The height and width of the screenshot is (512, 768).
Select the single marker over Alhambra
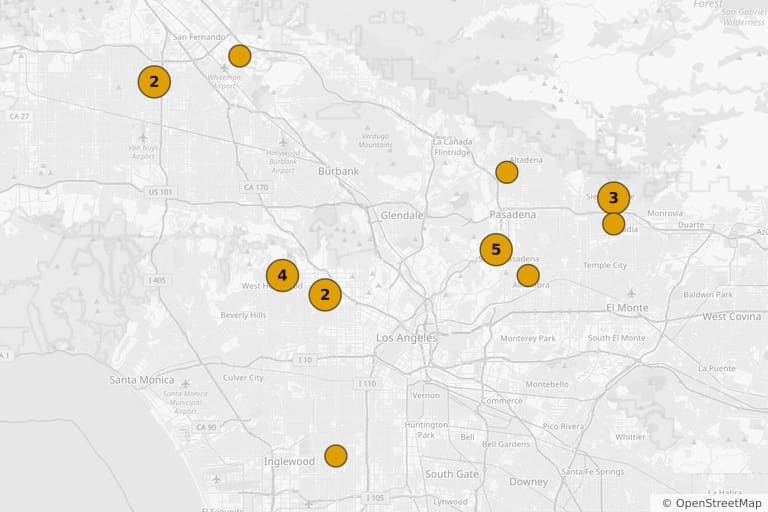(528, 275)
